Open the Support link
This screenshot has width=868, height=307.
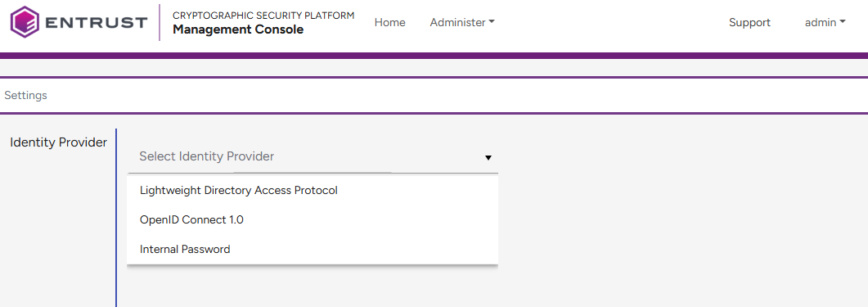(x=749, y=22)
